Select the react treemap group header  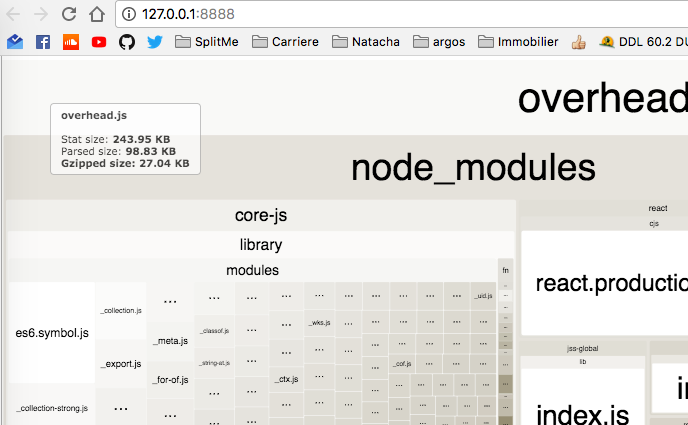click(657, 208)
